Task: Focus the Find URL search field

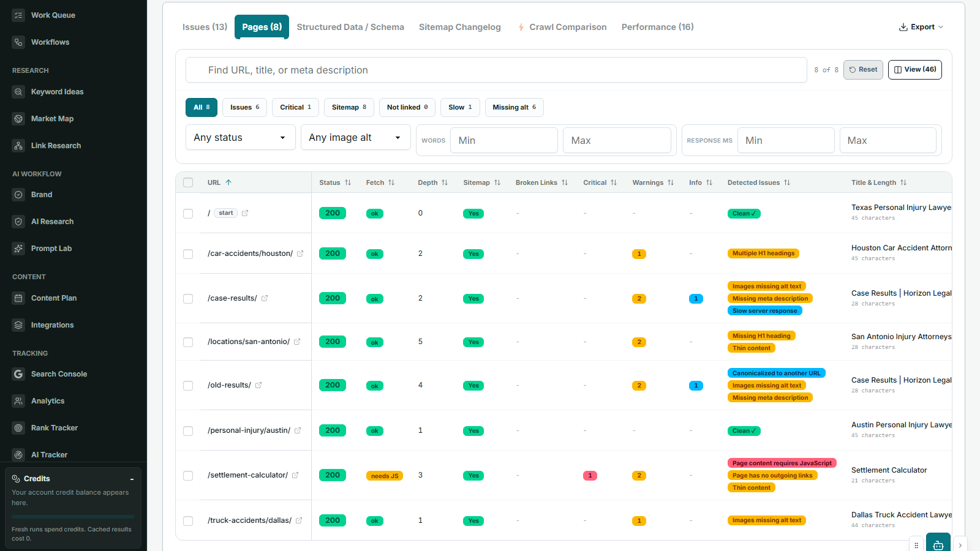Action: 496,70
